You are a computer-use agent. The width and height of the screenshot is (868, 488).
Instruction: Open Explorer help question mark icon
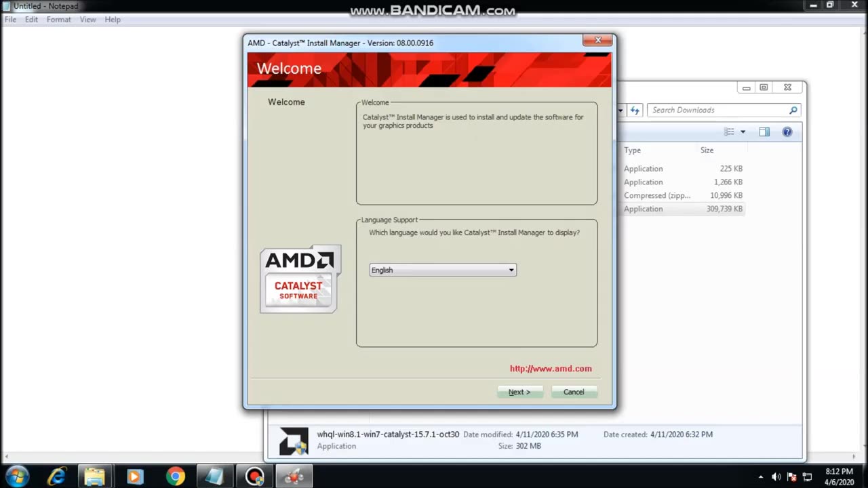(787, 132)
